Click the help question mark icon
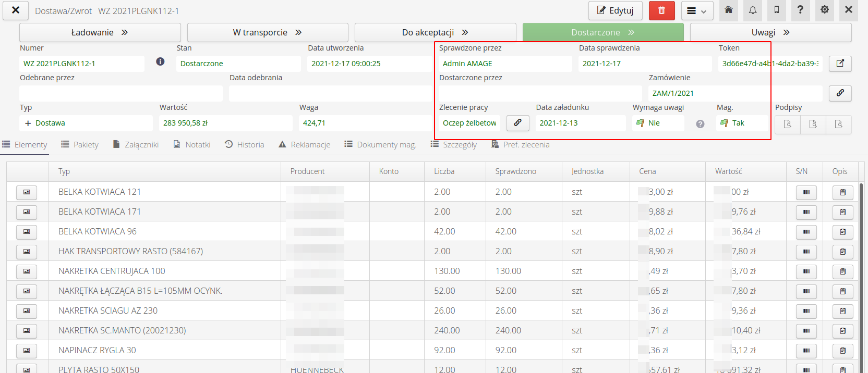 pyautogui.click(x=800, y=10)
